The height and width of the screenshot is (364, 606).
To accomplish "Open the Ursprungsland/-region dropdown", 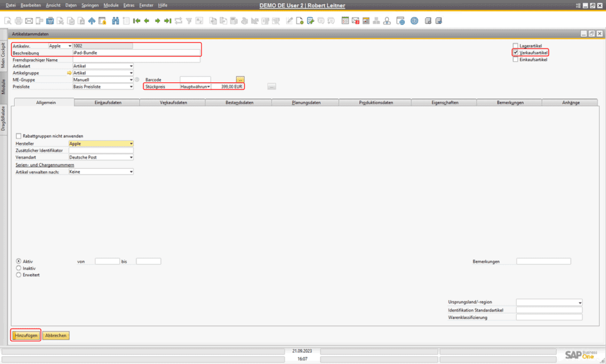I will tap(549, 302).
